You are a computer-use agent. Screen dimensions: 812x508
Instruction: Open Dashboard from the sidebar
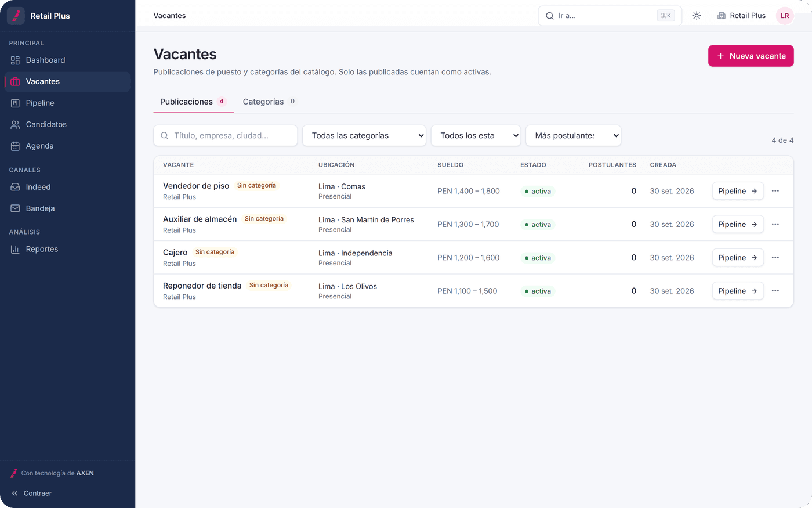pyautogui.click(x=67, y=60)
